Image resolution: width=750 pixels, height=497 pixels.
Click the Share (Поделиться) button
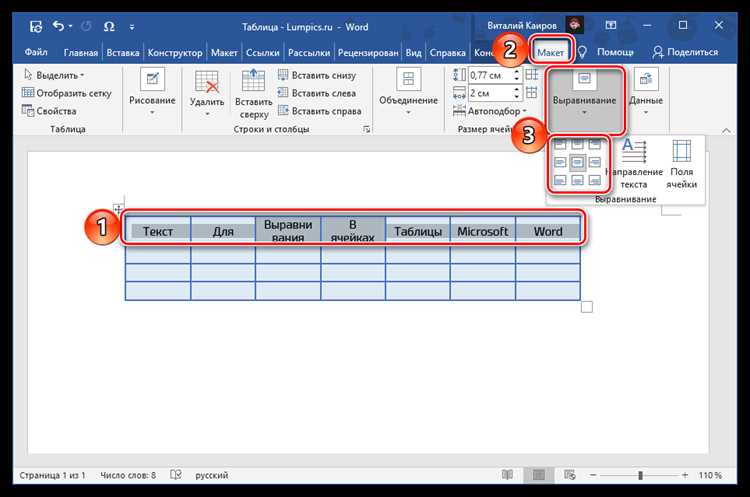pyautogui.click(x=685, y=52)
